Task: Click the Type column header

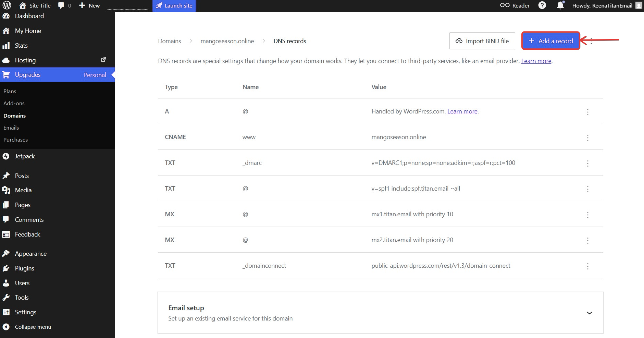Action: pyautogui.click(x=171, y=87)
